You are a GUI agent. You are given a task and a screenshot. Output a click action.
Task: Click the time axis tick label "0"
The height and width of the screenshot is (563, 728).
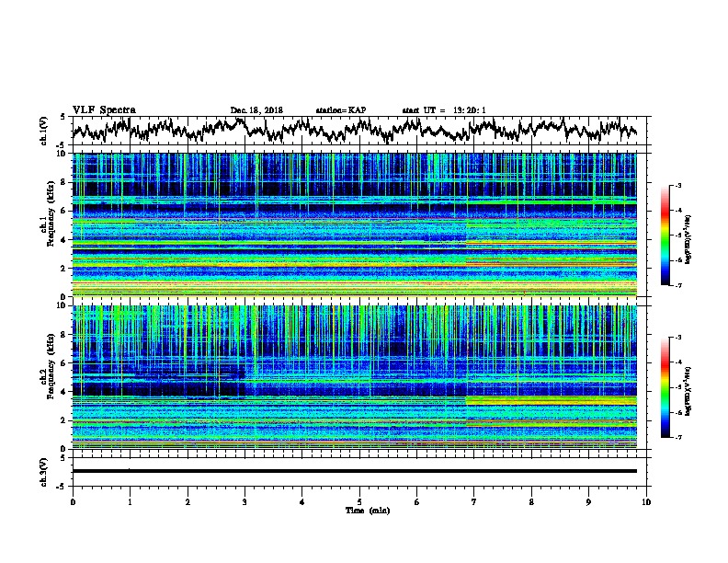pos(73,502)
